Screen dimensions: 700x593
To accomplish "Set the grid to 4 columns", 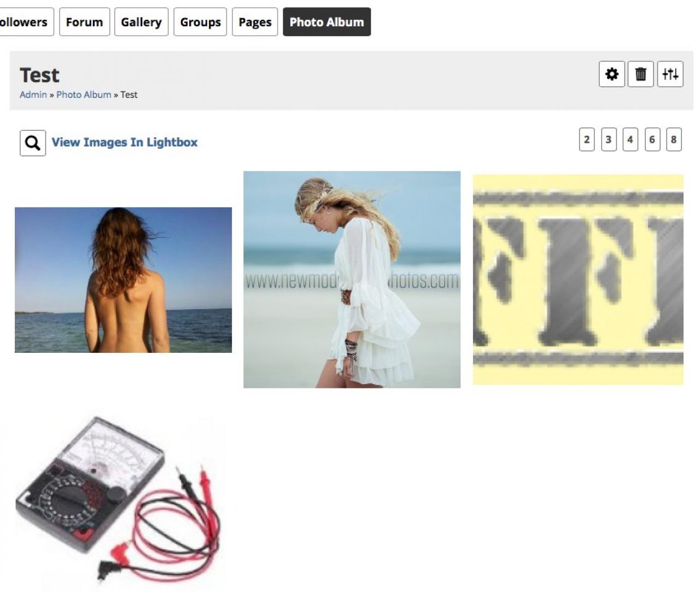I will pyautogui.click(x=630, y=139).
